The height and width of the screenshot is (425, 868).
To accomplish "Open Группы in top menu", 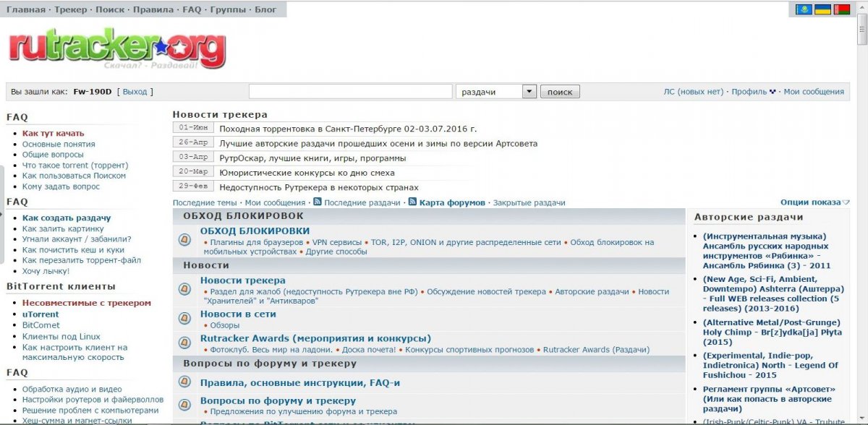I will click(228, 10).
